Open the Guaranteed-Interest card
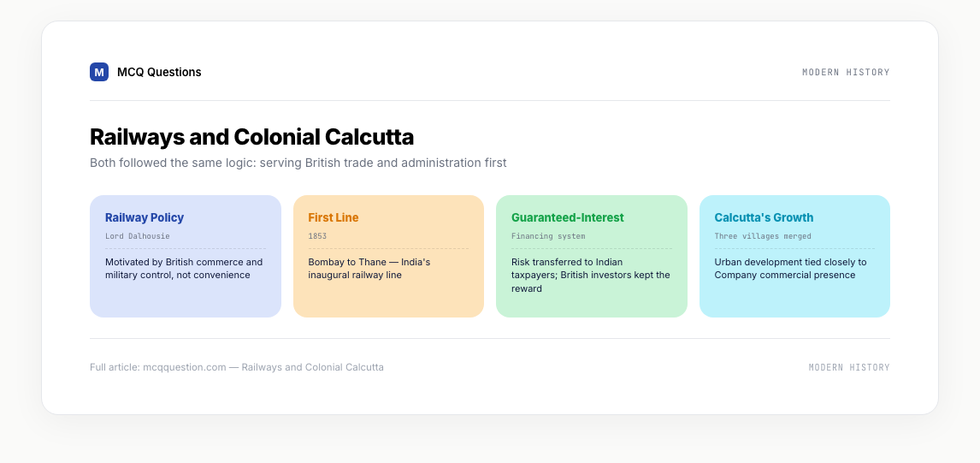This screenshot has width=980, height=463. (592, 257)
